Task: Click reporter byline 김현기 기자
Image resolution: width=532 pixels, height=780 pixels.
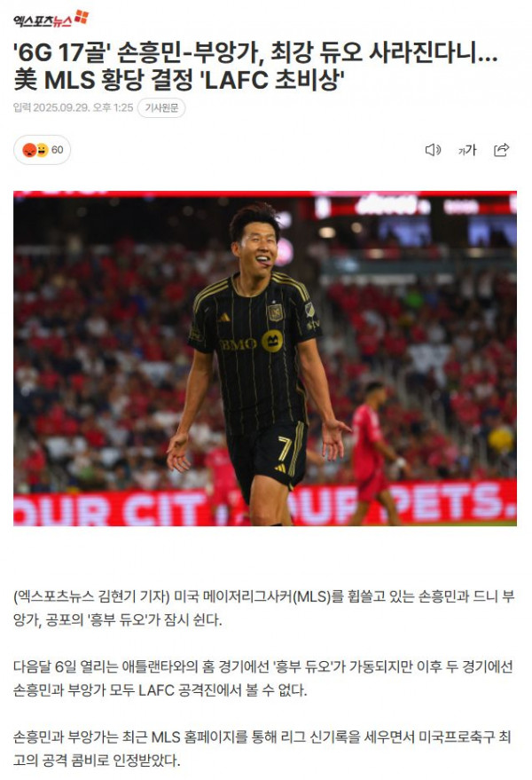Action: coord(133,596)
